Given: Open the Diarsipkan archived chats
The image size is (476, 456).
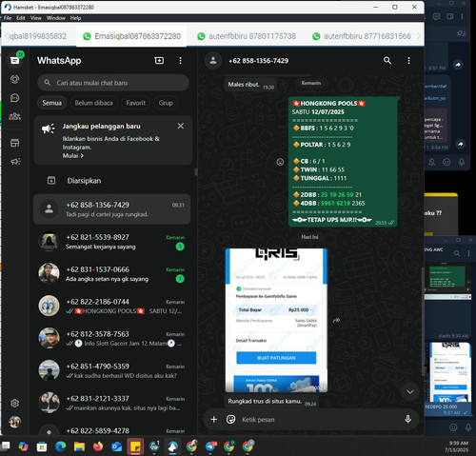Looking at the screenshot, I should coord(112,181).
